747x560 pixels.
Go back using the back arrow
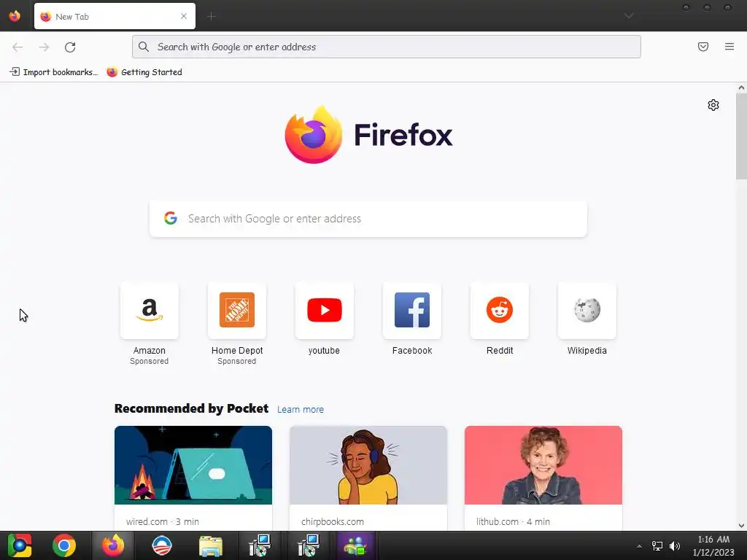18,47
